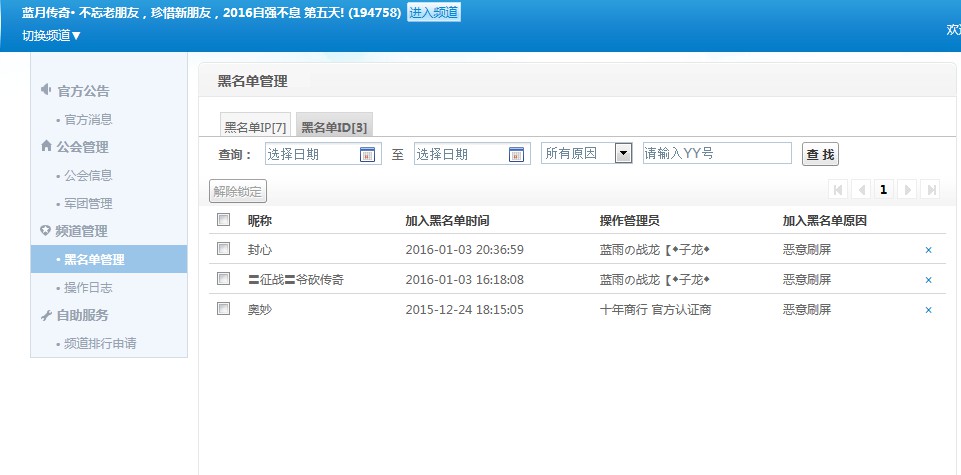This screenshot has width=961, height=475.
Task: Focus the 请输入YY号 input field
Action: coord(716,153)
